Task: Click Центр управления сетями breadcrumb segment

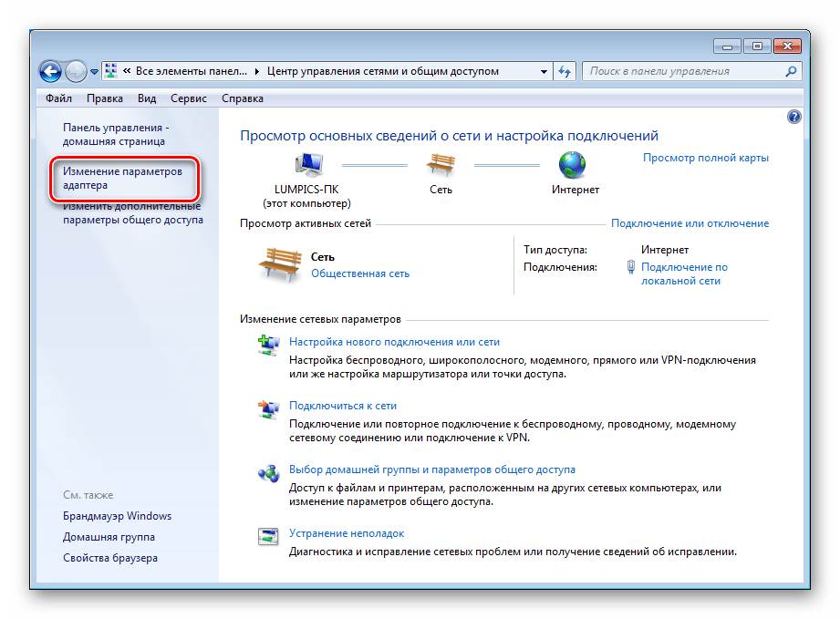Action: (383, 71)
